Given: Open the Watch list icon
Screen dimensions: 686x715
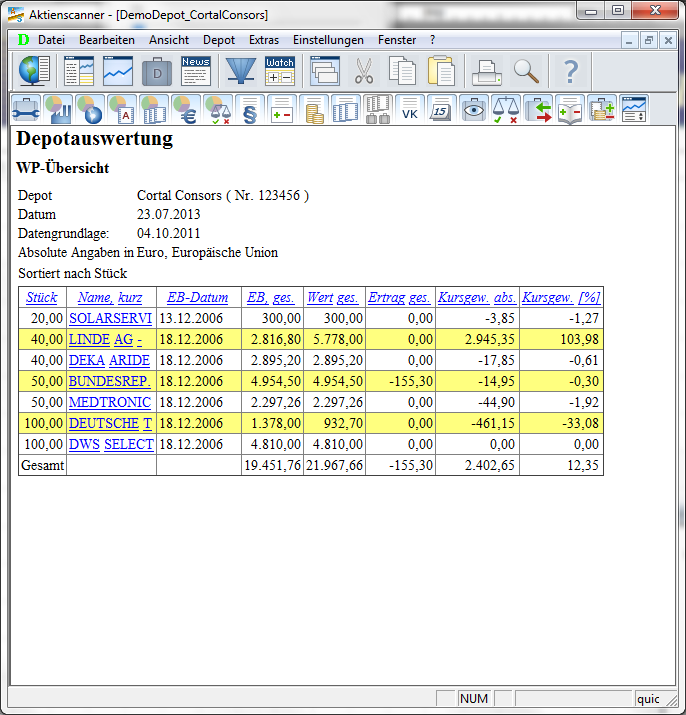Looking at the screenshot, I should pyautogui.click(x=280, y=71).
